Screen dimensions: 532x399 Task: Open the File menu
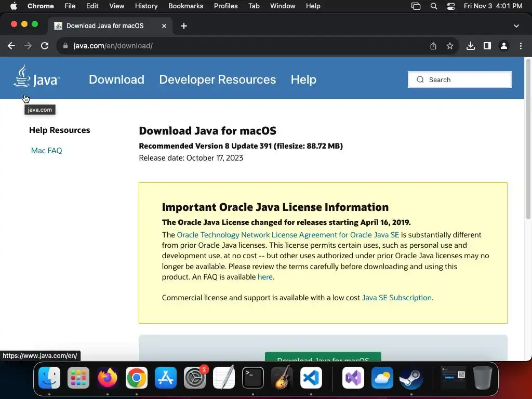[70, 6]
